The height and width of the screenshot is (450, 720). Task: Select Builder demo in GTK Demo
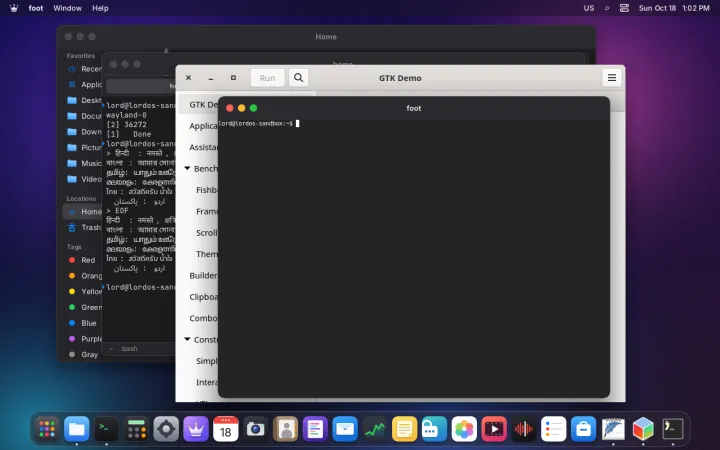tap(203, 276)
